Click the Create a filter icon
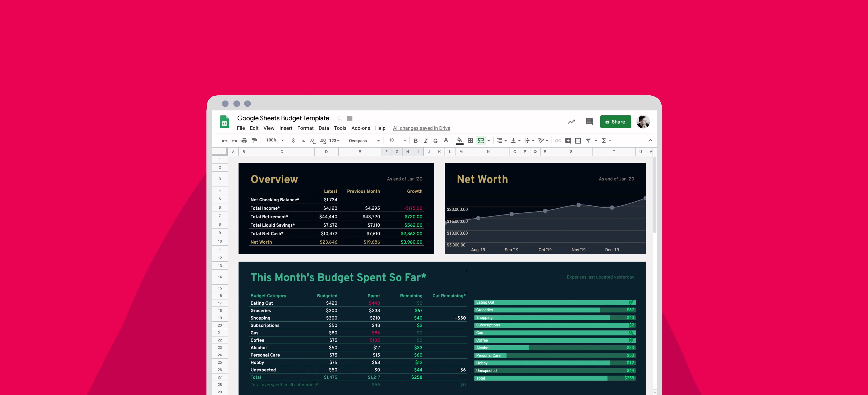This screenshot has width=868, height=395. 588,141
